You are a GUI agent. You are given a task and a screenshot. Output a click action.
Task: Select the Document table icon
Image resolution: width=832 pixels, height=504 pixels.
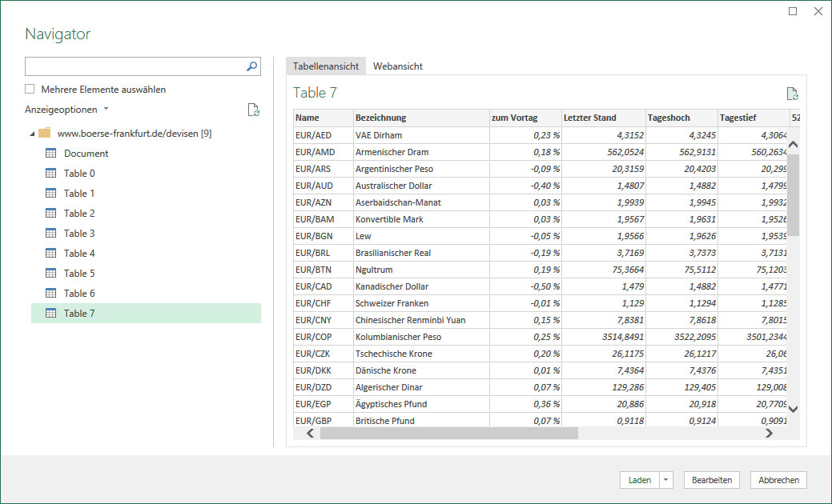click(x=50, y=154)
